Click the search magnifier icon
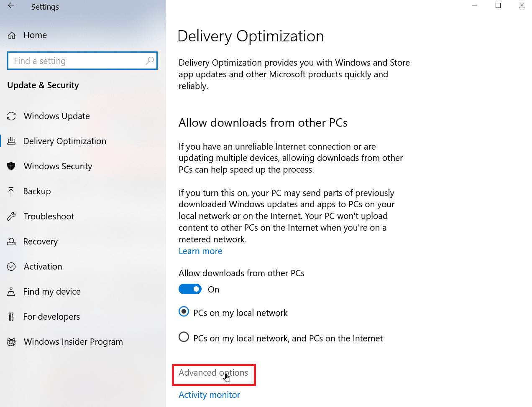This screenshot has width=532, height=407. point(149,61)
